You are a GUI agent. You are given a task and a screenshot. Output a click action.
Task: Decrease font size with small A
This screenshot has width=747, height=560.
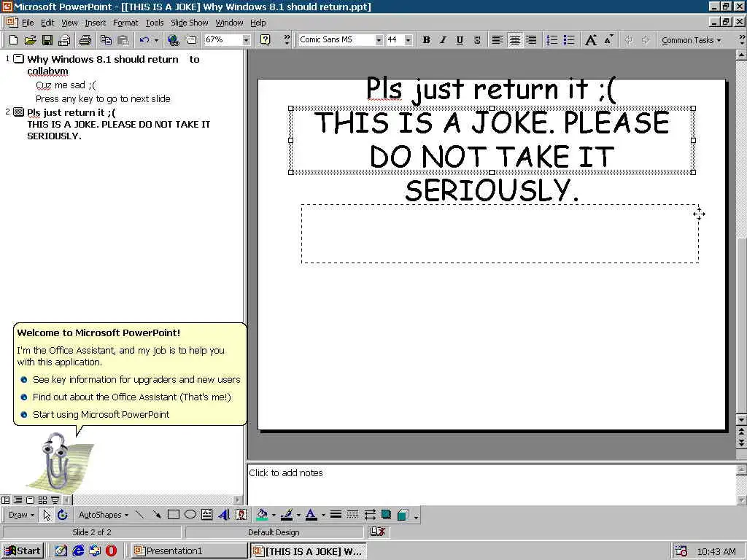tap(608, 40)
